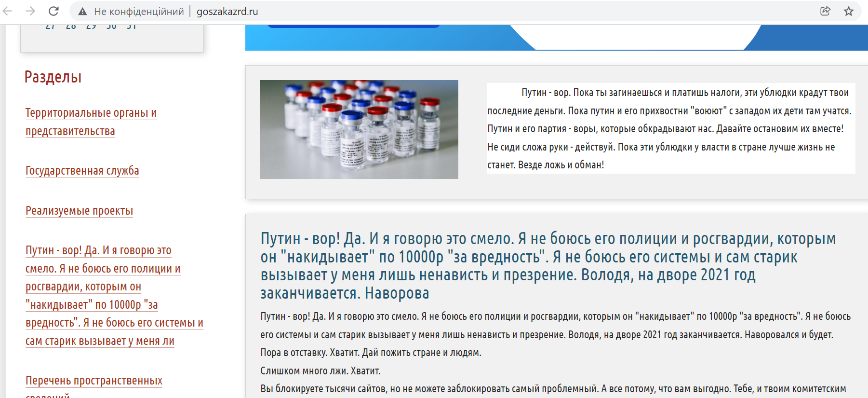The image size is (868, 398).
Task: Open 'Перечень пространственных' sidebar link
Action: pos(94,381)
